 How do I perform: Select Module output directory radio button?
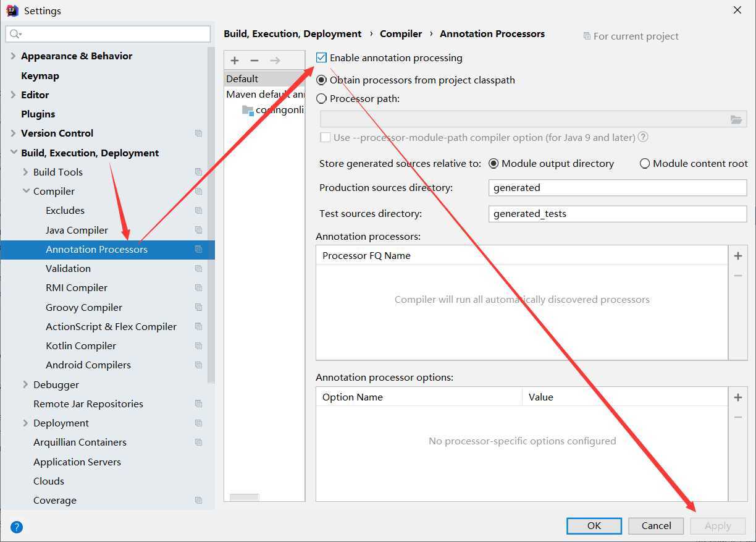pyautogui.click(x=493, y=164)
